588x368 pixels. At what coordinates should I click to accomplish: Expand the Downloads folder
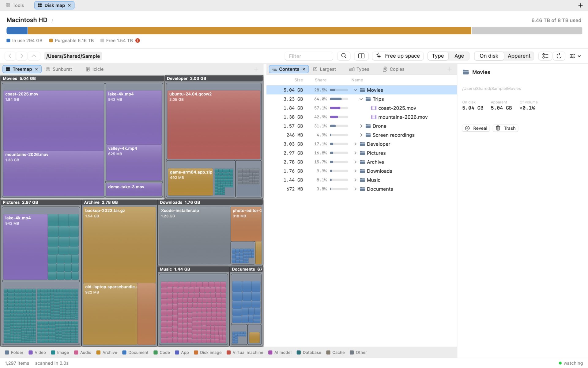pyautogui.click(x=355, y=171)
